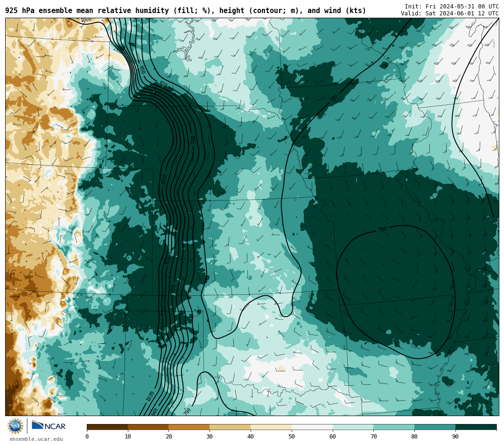Screen dimensions: 504x445
Task: Click the colorbar tick label 60
Action: [x=333, y=436]
